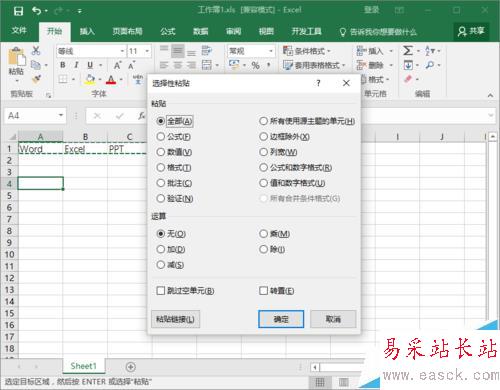Select the 数值(V) radio button
Image resolution: width=500 pixels, height=390 pixels.
pos(161,152)
